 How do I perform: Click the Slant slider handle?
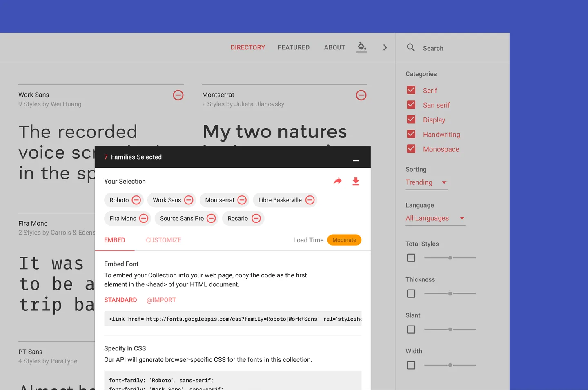[x=450, y=330]
